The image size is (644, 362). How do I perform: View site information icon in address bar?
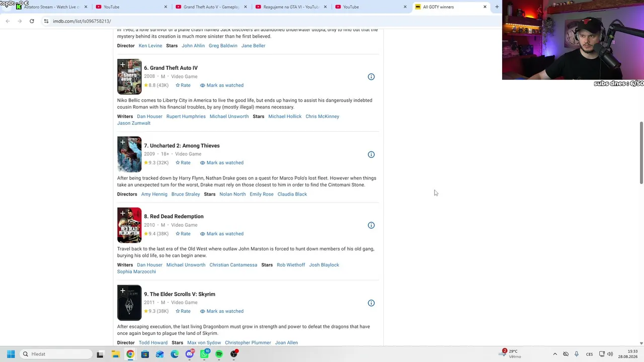[46, 21]
